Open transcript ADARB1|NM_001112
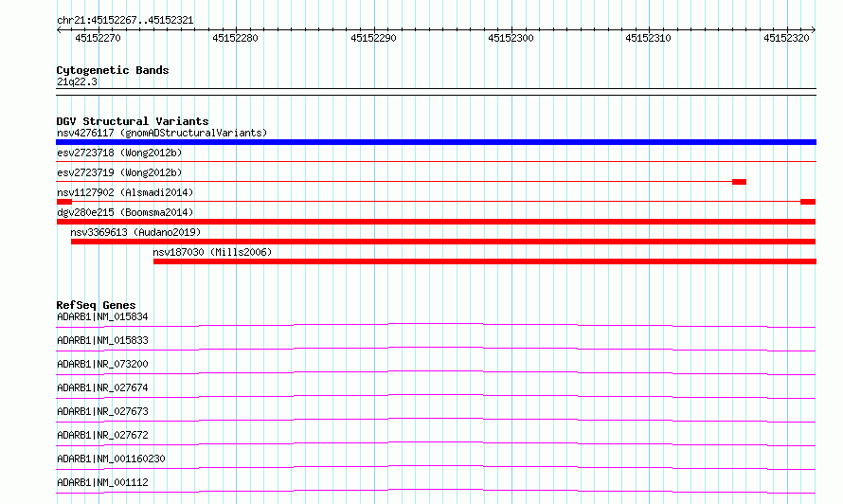 (x=102, y=482)
